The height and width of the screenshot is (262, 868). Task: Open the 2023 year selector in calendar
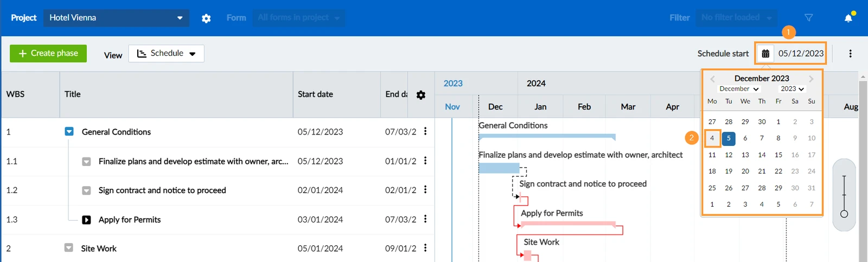[793, 89]
